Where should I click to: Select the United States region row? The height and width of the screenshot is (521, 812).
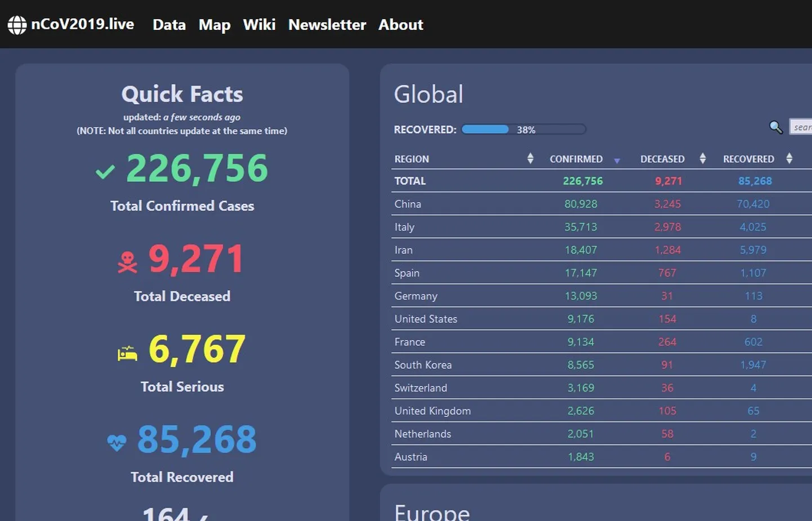tap(601, 319)
